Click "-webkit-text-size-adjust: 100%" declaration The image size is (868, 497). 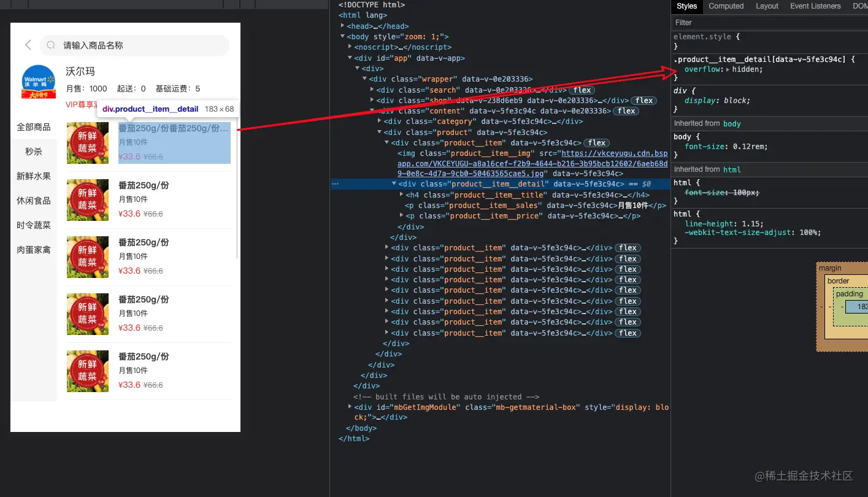(753, 233)
